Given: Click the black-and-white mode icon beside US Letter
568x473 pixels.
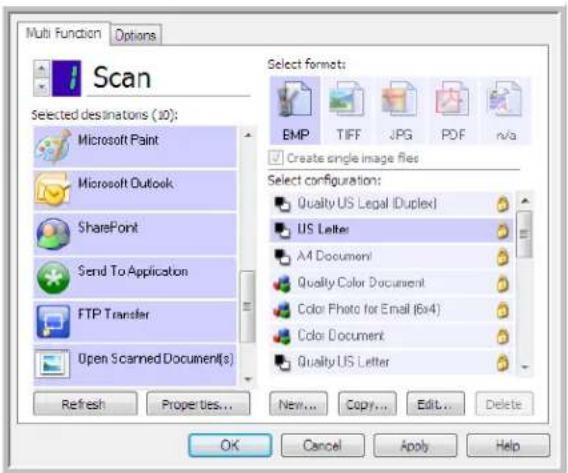Looking at the screenshot, I should [x=282, y=230].
